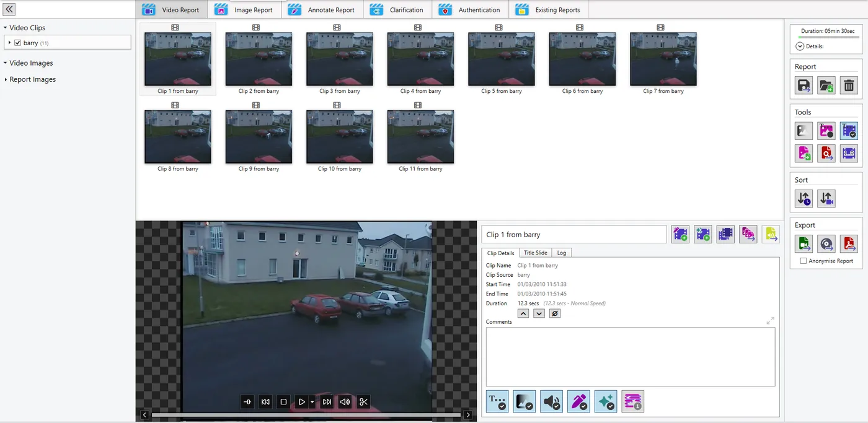Open the Authentication tab
Image resolution: width=868 pixels, height=423 pixels.
point(470,10)
